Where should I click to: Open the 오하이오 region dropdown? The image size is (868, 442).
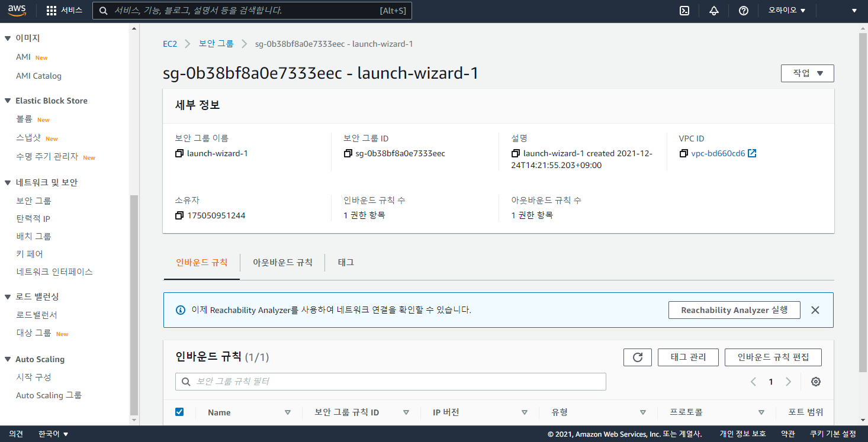[x=787, y=11]
